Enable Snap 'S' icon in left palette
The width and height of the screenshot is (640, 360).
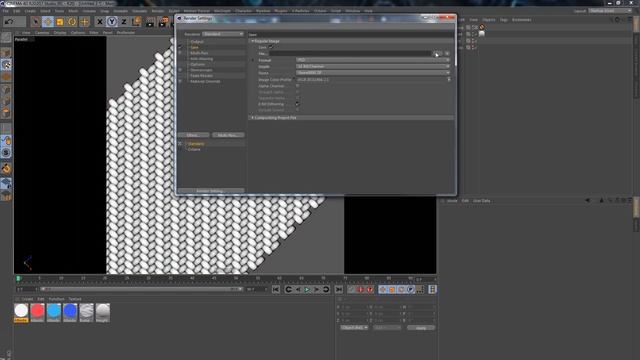click(x=6, y=153)
